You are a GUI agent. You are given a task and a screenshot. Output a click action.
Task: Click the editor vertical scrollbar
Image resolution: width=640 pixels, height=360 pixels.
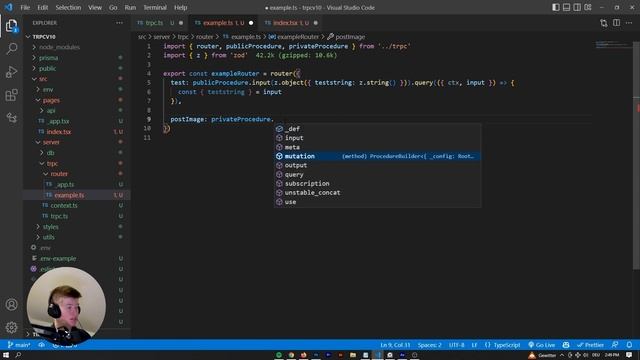(x=636, y=155)
